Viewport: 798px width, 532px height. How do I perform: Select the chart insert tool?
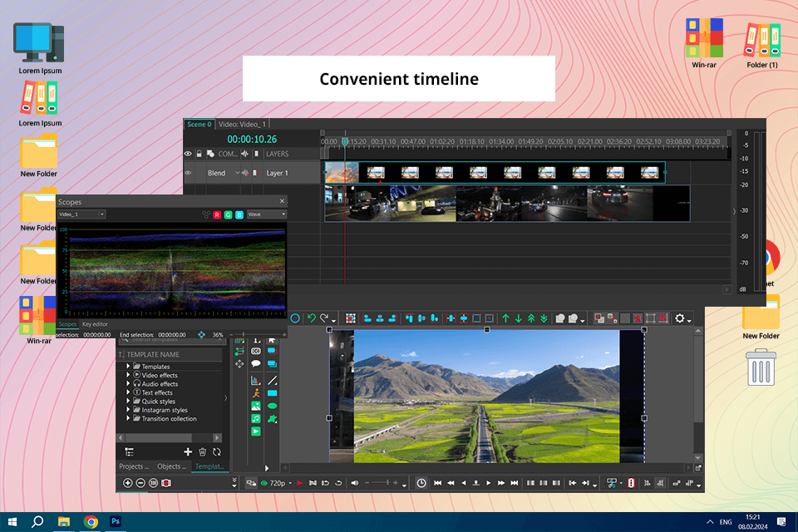[255, 380]
